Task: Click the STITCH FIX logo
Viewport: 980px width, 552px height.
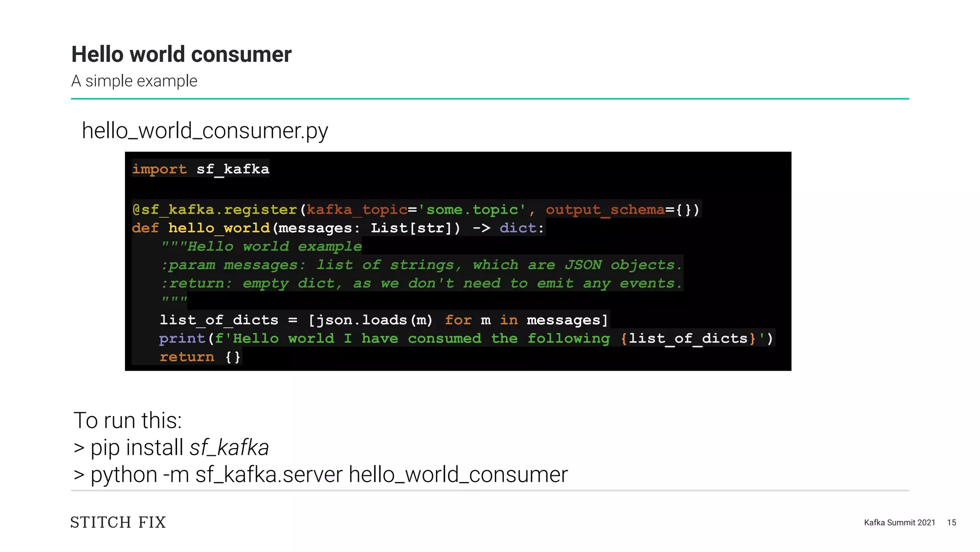Action: point(118,522)
